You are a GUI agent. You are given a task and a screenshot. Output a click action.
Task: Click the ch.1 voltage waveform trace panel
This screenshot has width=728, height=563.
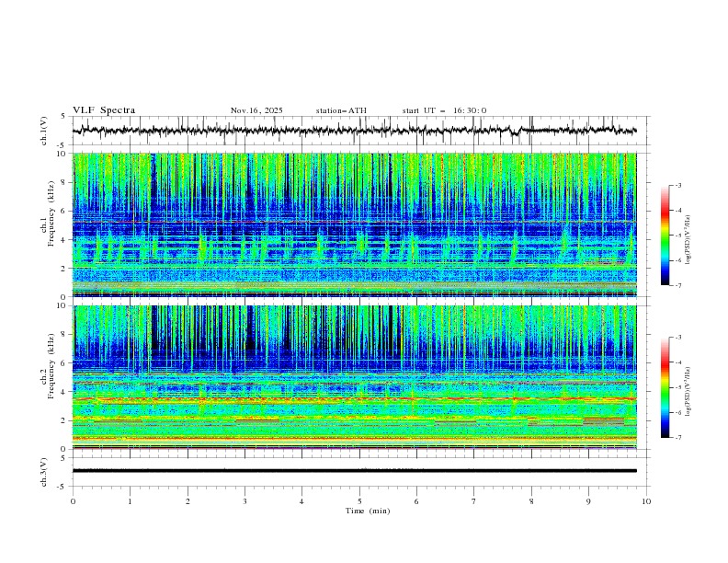[360, 131]
